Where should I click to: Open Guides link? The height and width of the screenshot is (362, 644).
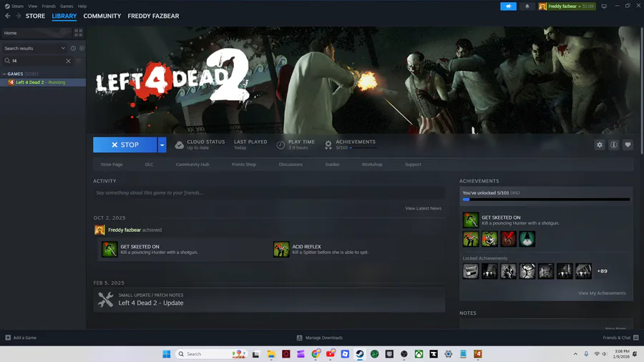[x=332, y=165]
